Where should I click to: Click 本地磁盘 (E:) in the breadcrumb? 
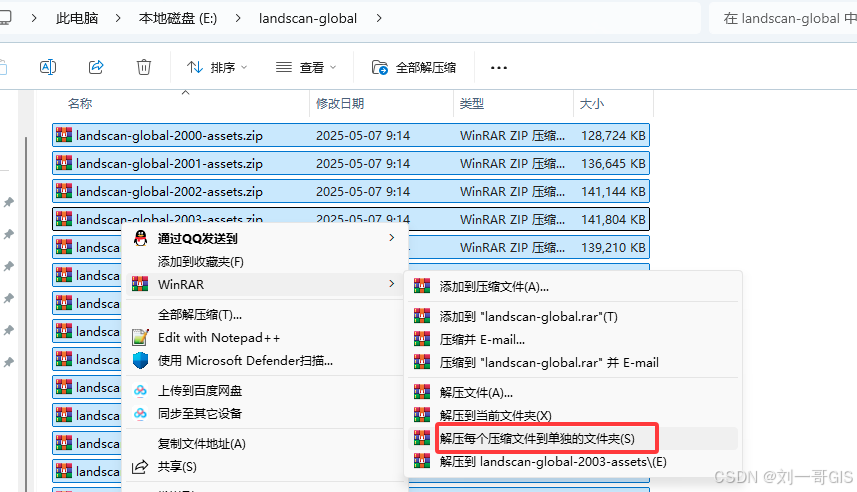click(x=178, y=18)
